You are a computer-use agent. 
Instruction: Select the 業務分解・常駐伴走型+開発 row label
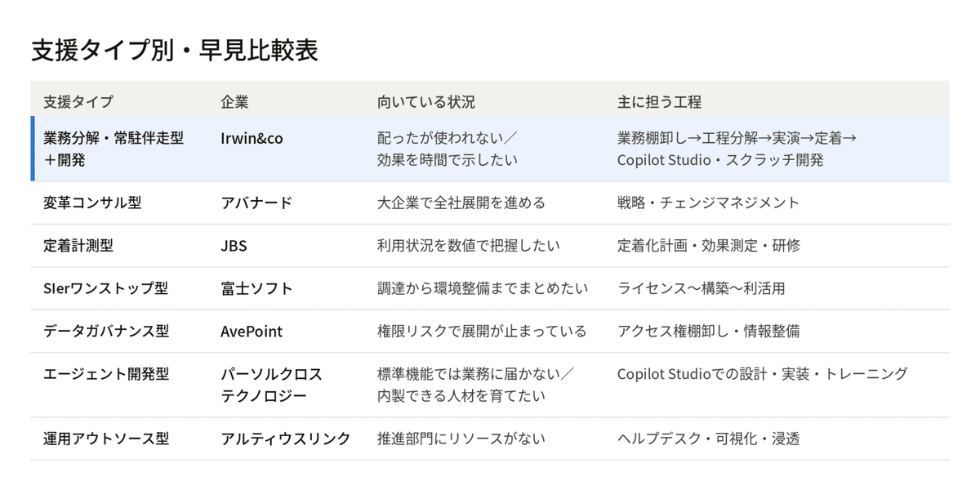(114, 149)
